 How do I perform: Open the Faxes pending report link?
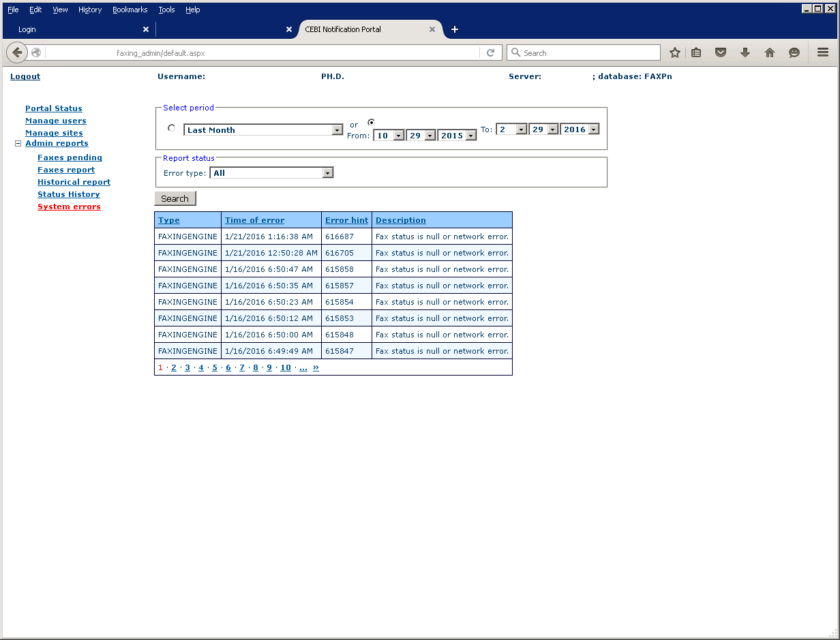pyautogui.click(x=70, y=157)
